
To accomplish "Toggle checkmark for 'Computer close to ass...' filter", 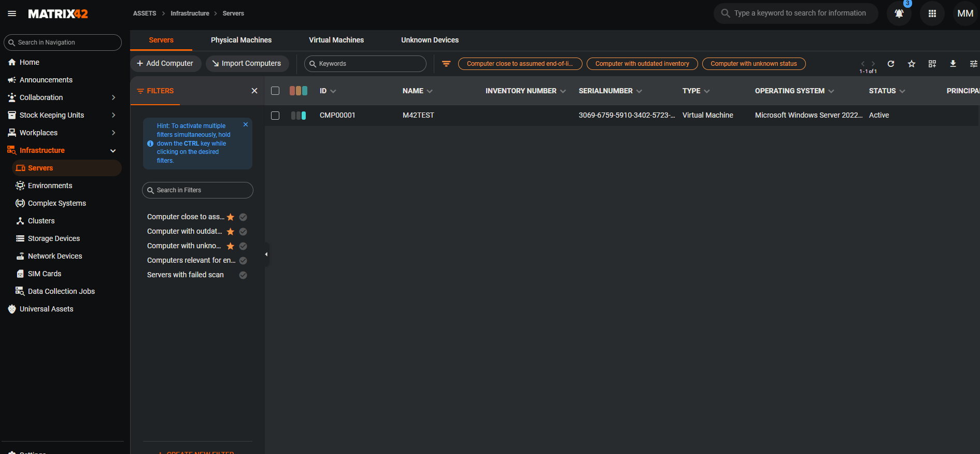I will coord(243,217).
